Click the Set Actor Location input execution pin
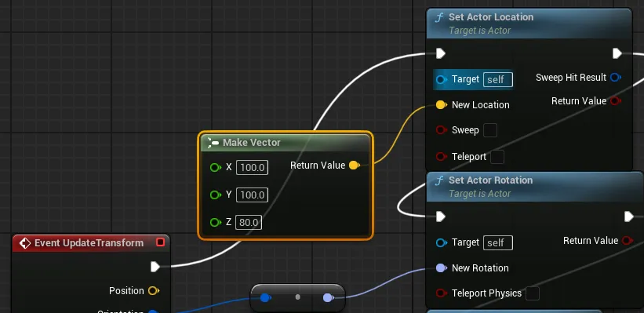 coord(441,53)
